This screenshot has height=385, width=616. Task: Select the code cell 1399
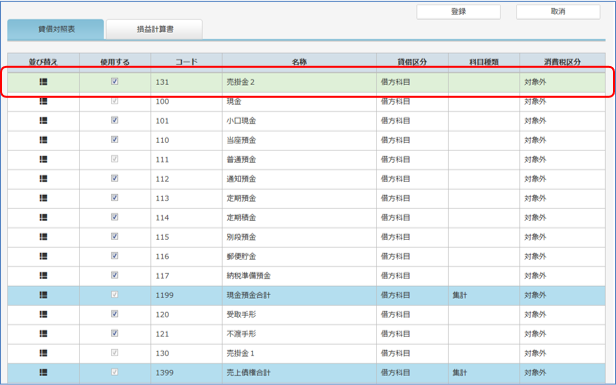click(186, 372)
